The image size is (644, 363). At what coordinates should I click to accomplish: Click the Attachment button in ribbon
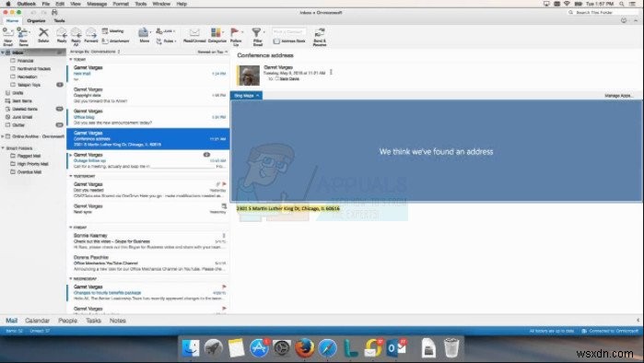tap(115, 41)
